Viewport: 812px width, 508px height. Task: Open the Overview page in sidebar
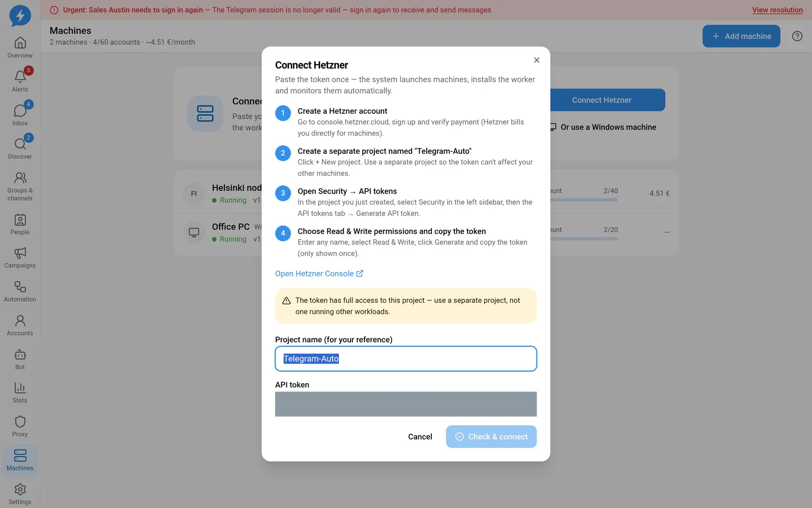point(20,48)
